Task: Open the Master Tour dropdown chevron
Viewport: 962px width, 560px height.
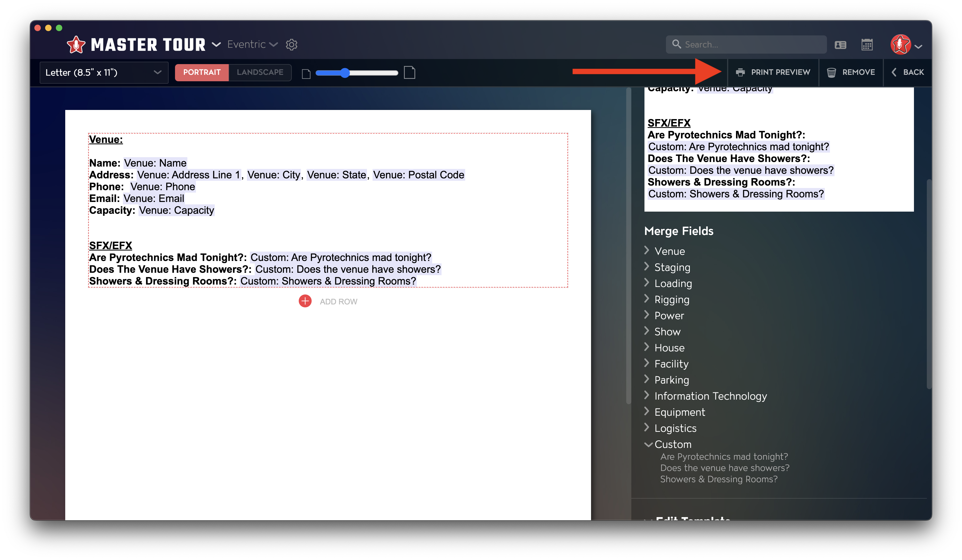Action: [x=216, y=45]
